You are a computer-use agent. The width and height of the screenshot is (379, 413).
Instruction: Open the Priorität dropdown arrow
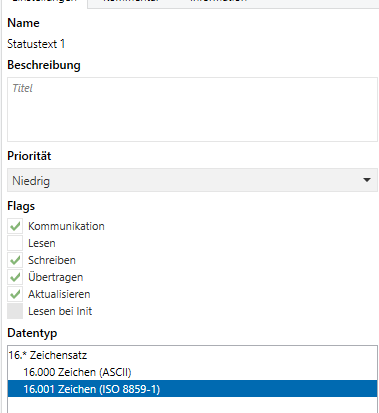coord(367,180)
